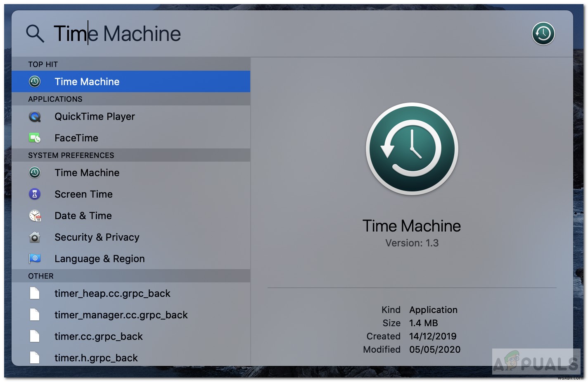
Task: Select the timer.cc.grpc_back result
Action: pos(98,336)
